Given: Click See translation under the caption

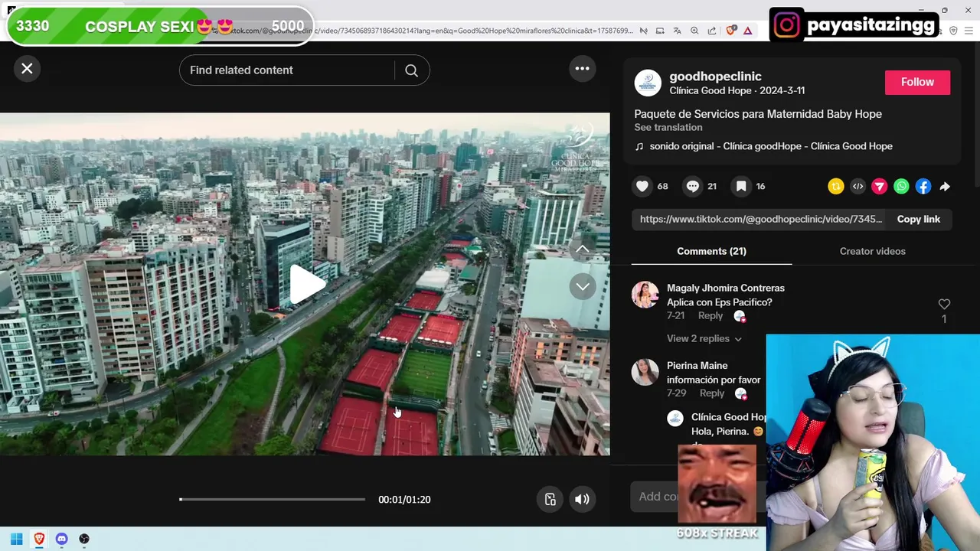Looking at the screenshot, I should click(x=668, y=127).
